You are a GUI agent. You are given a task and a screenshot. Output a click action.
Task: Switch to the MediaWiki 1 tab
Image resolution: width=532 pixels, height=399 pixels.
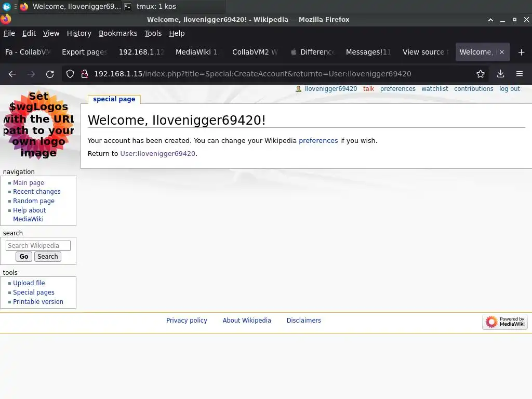(x=198, y=52)
